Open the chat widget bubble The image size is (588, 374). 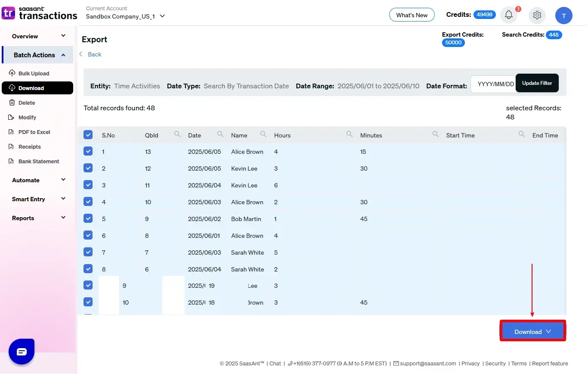(x=22, y=352)
